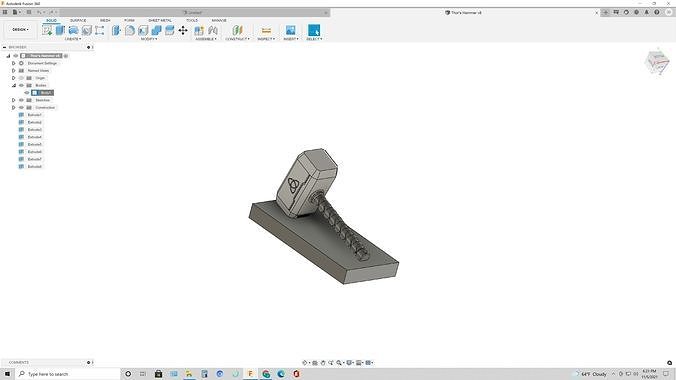Image resolution: width=676 pixels, height=380 pixels.
Task: Toggle visibility eye of Origin folder
Action: [x=21, y=78]
